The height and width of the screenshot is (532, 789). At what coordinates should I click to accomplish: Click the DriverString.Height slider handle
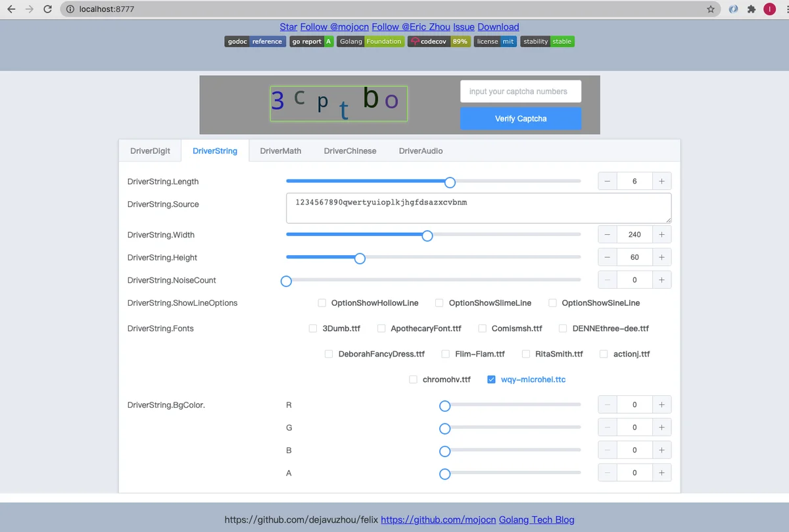click(360, 258)
